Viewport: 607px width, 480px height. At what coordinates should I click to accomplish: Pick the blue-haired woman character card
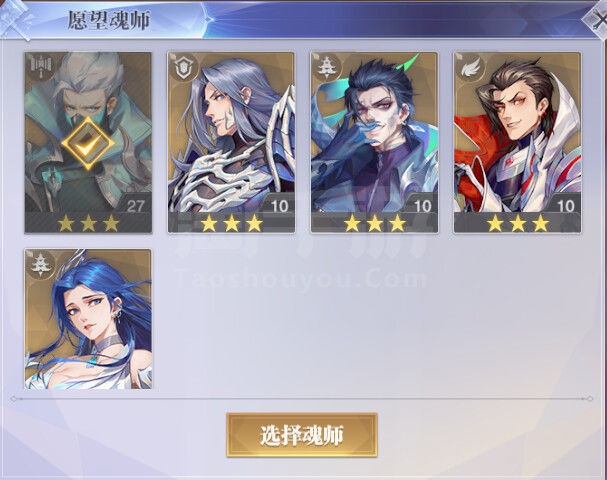(88, 319)
